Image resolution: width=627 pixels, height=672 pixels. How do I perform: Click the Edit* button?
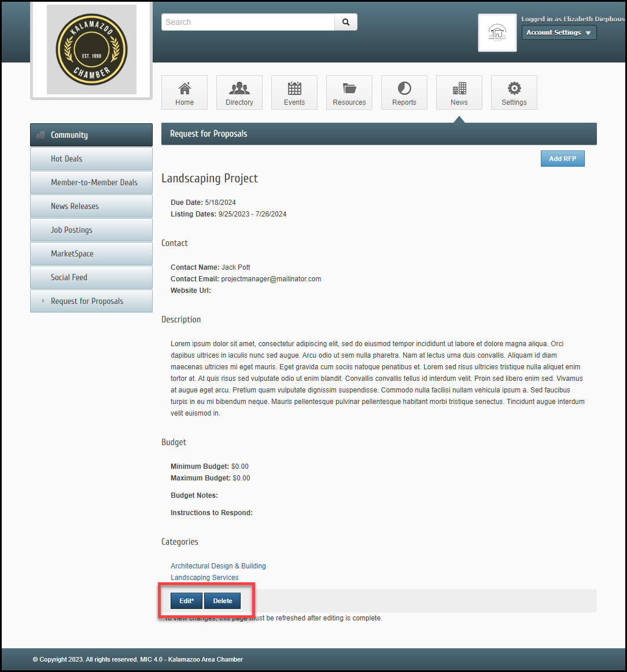[x=186, y=601]
